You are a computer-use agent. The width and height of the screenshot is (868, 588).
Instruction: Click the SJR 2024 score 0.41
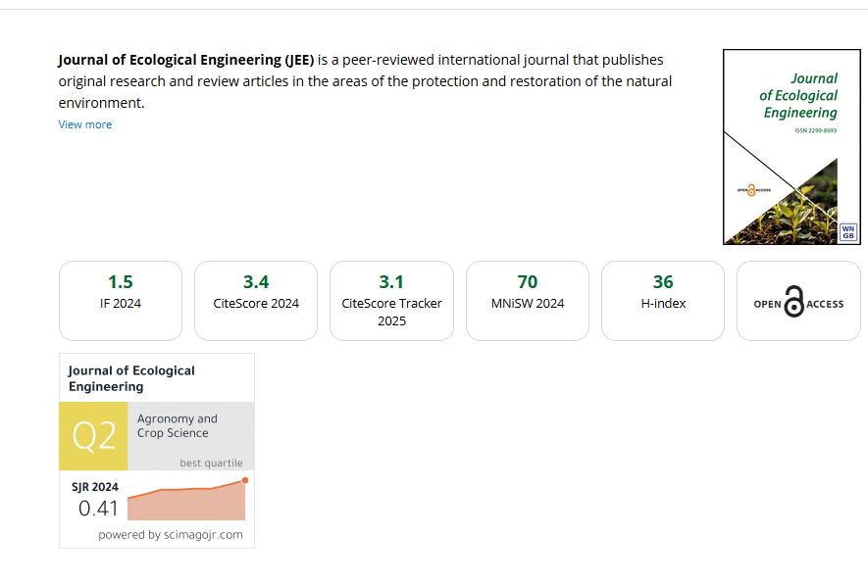point(98,509)
